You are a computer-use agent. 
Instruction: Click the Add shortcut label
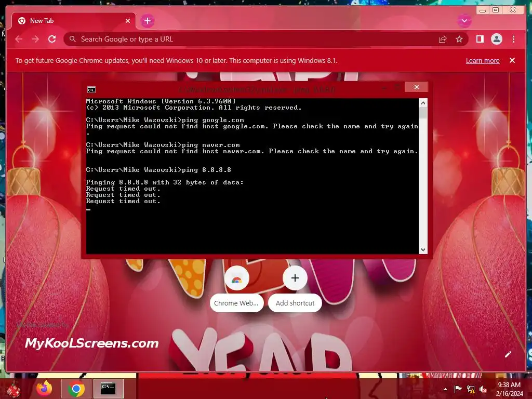click(x=295, y=303)
